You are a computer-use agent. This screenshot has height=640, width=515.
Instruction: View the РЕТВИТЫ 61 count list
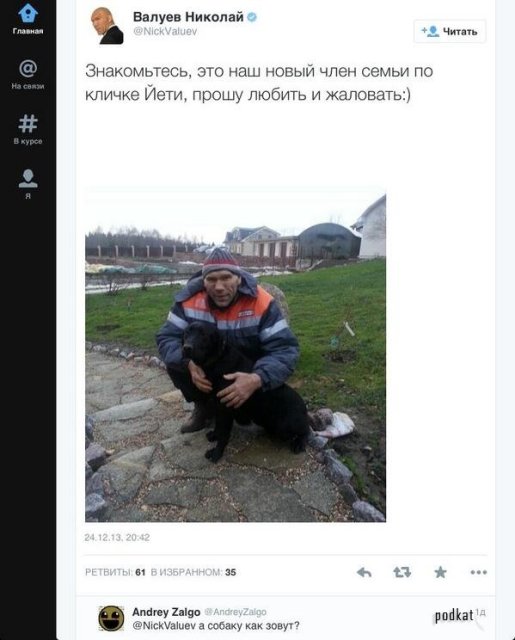[115, 572]
